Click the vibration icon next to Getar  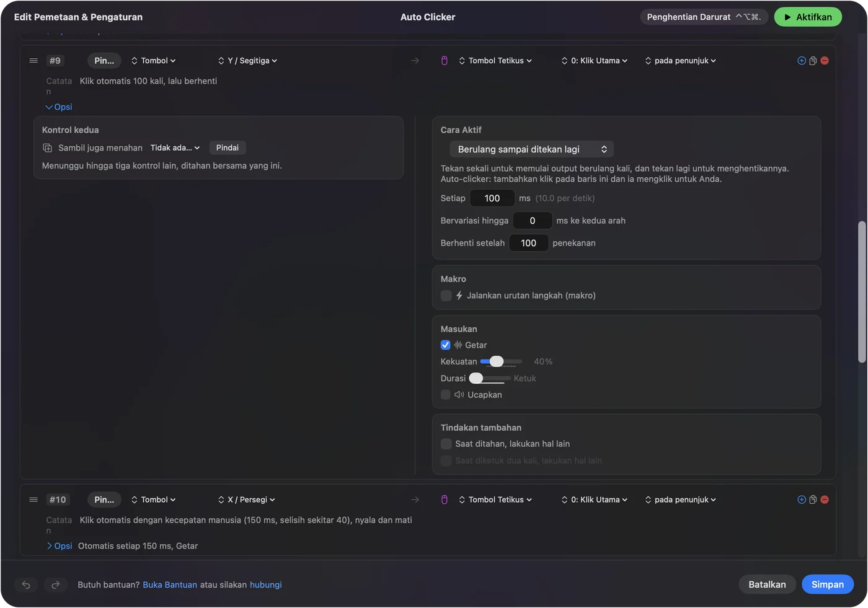coord(458,345)
